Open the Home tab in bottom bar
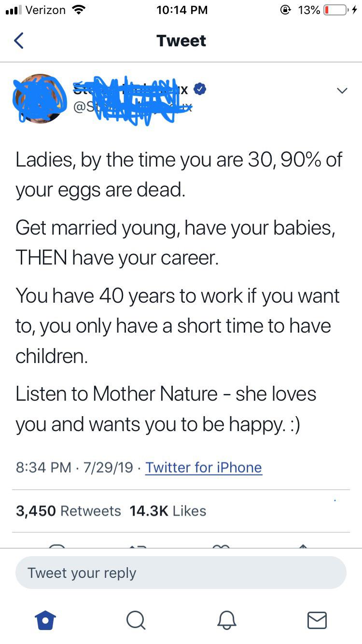 [x=46, y=620]
